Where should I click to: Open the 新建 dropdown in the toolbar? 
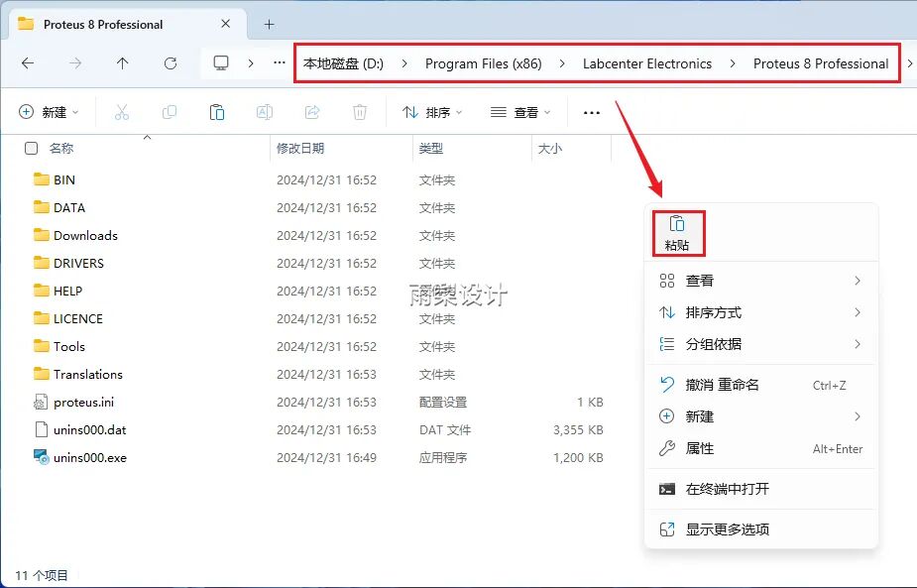coord(49,111)
